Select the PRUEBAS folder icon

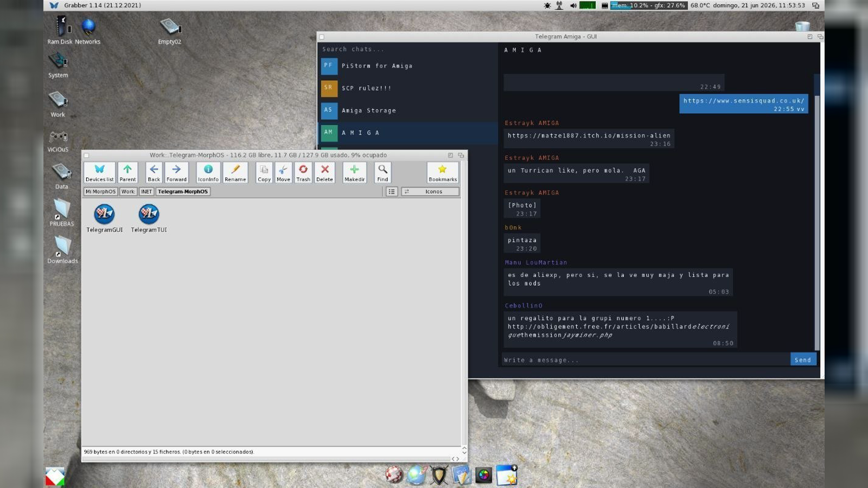(62, 213)
